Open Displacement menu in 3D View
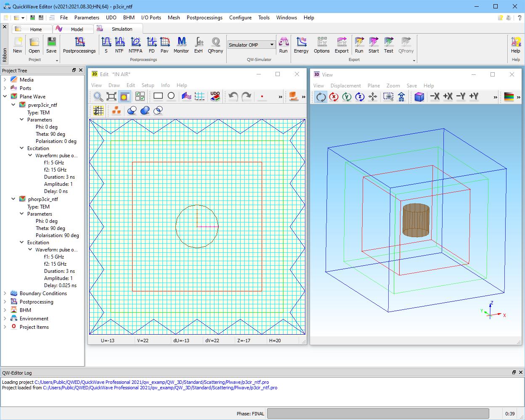 tap(346, 86)
